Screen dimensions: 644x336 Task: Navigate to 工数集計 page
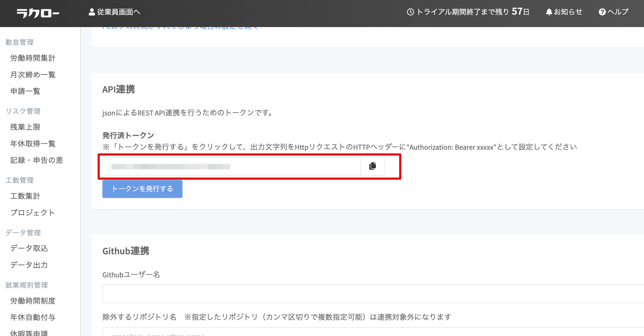(x=25, y=196)
